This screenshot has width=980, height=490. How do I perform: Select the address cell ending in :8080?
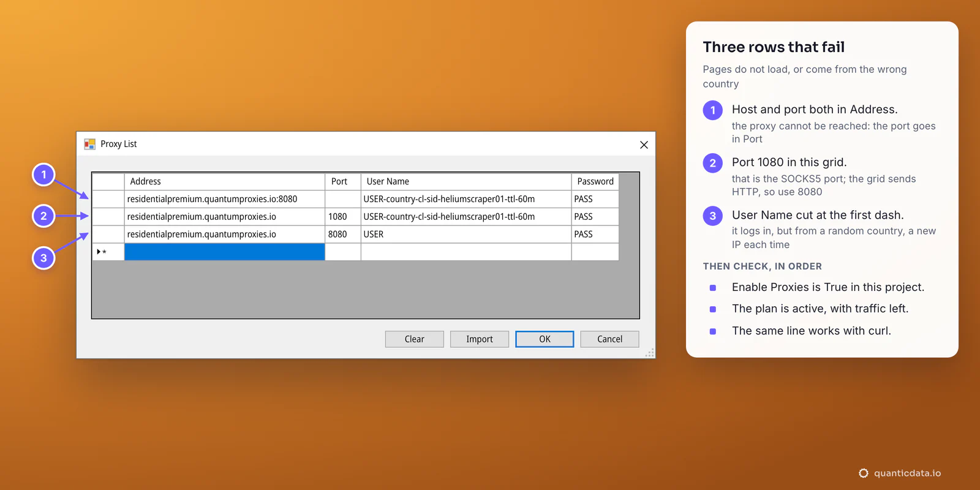point(225,199)
